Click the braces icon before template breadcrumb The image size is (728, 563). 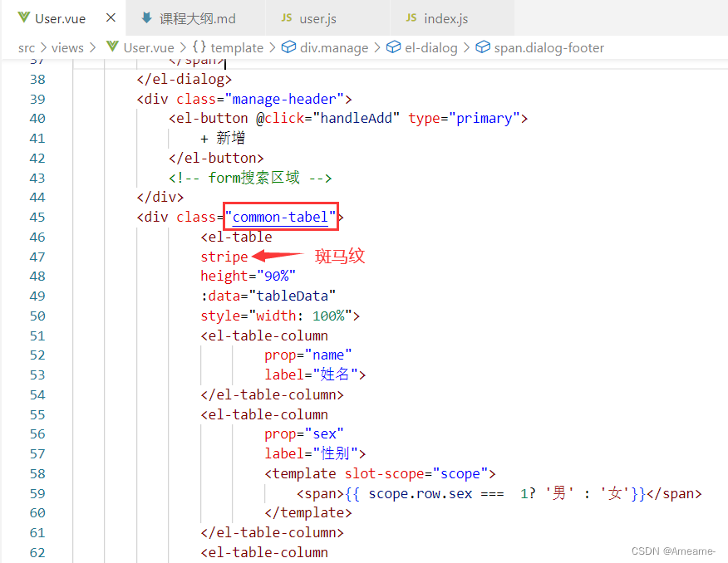tap(199, 47)
